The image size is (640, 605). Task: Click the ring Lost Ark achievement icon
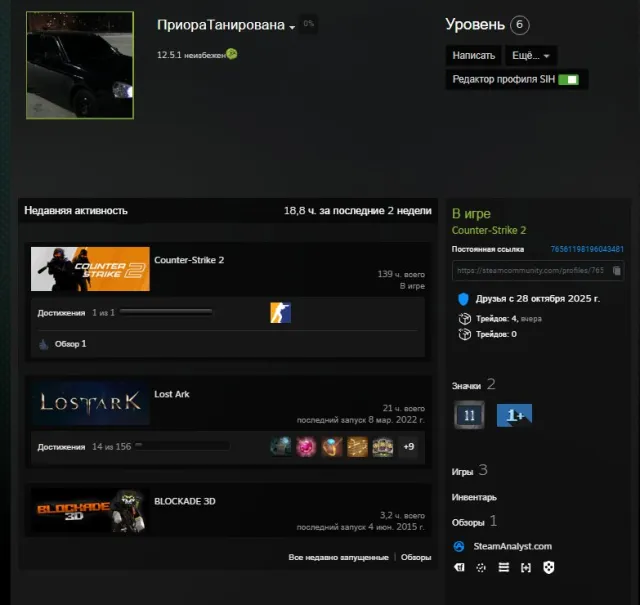pos(332,447)
